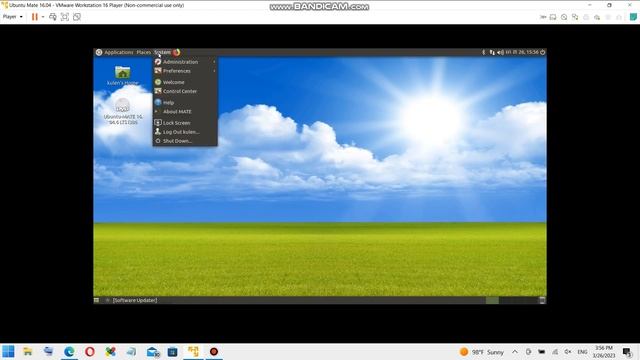This screenshot has height=360, width=640.
Task: Enter VMware full screen mode
Action: pyautogui.click(x=64, y=17)
